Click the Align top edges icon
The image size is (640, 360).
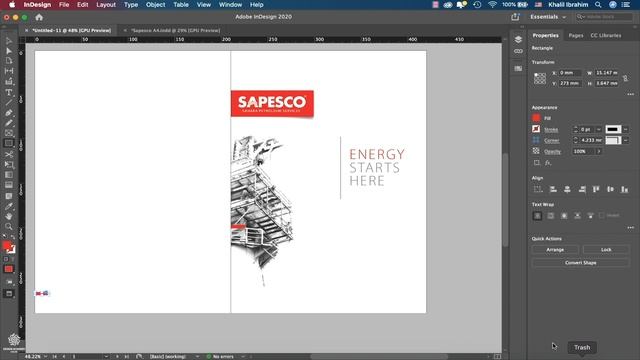(596, 189)
